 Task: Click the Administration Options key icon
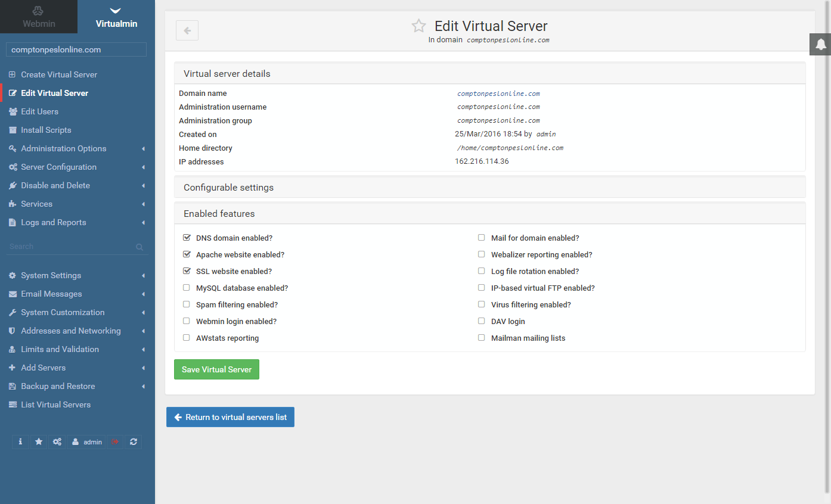[13, 148]
